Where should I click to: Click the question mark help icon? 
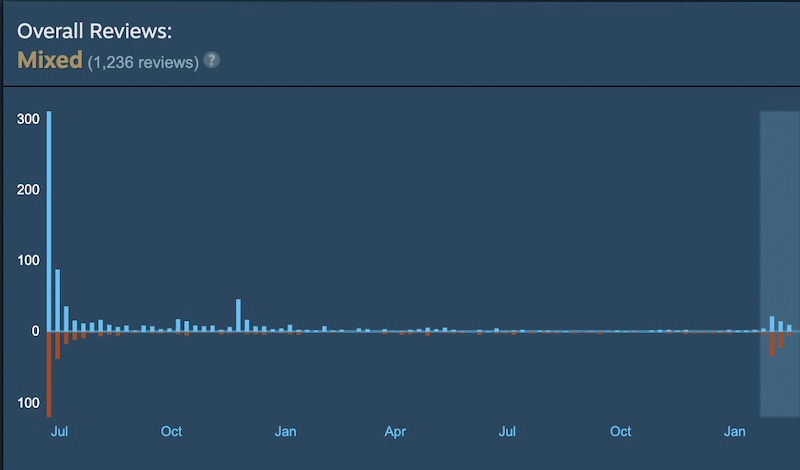click(x=211, y=60)
